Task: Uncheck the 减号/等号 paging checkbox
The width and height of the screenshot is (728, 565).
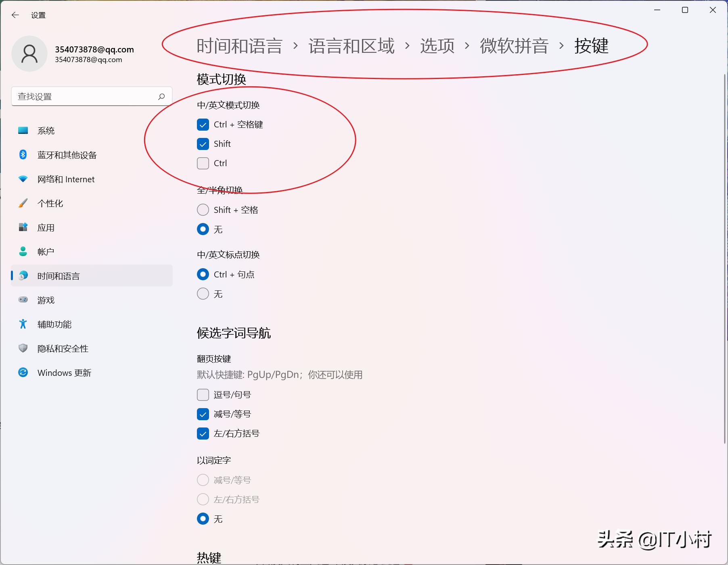Action: [x=203, y=414]
